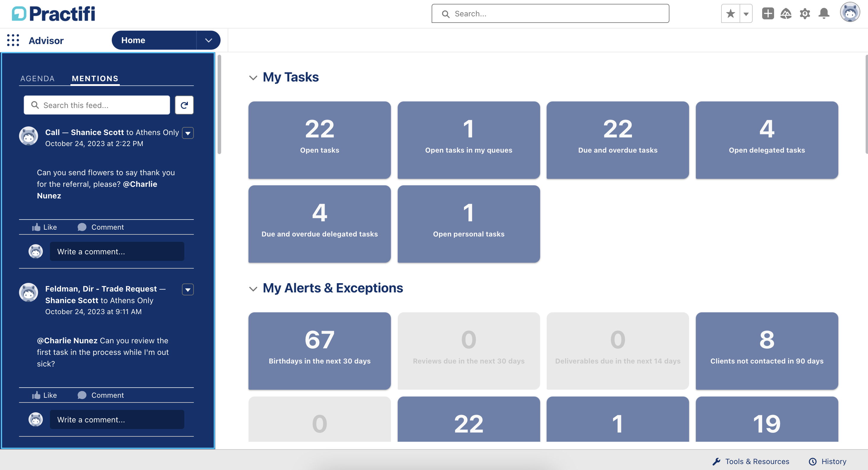Open your user profile avatar

pyautogui.click(x=850, y=13)
